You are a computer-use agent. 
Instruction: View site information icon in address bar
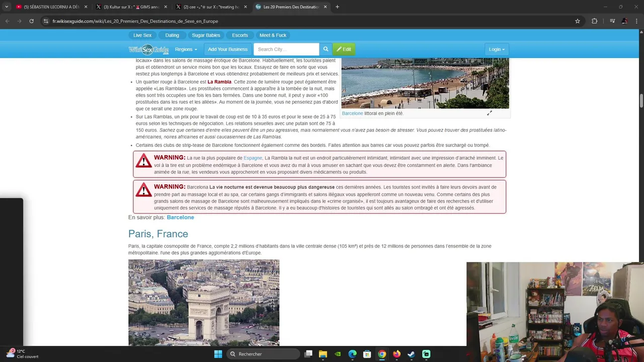click(46, 21)
